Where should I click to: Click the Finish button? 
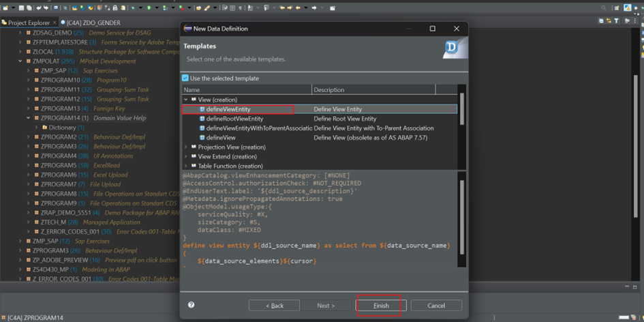click(381, 306)
